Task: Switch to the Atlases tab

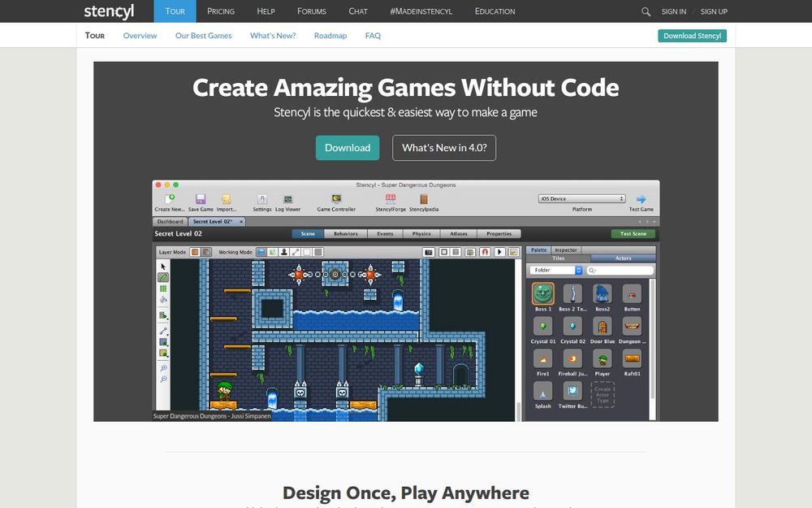Action: pos(458,234)
